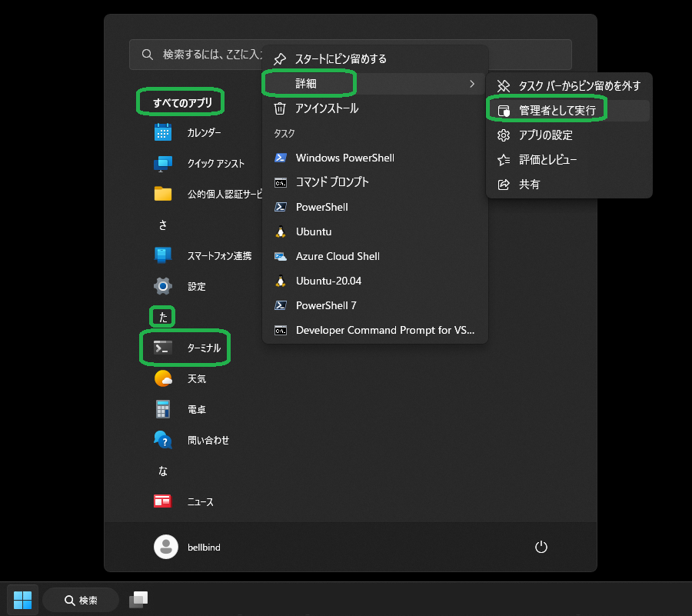Select タスク バーからピン留めを外す
This screenshot has width=692, height=616.
coord(569,85)
